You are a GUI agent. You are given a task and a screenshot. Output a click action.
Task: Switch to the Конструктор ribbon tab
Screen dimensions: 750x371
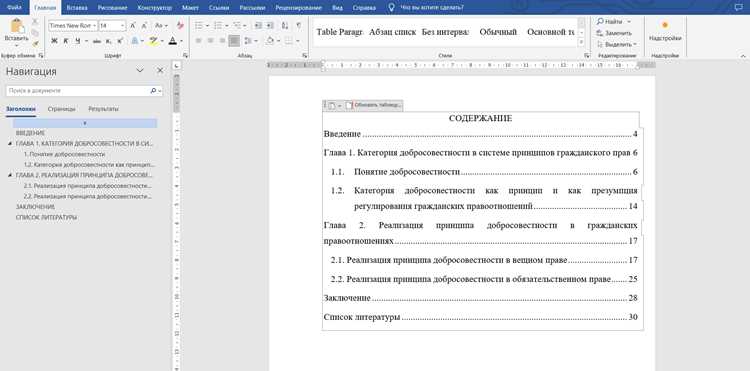coord(155,8)
